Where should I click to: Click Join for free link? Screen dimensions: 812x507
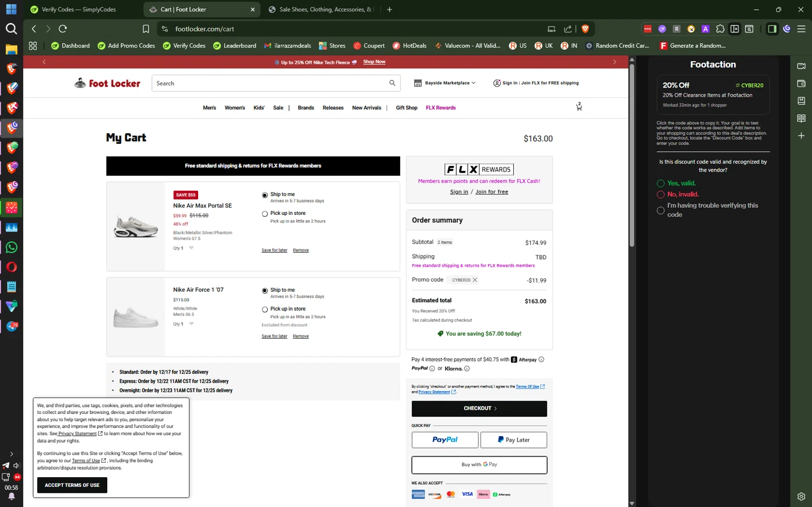point(492,192)
